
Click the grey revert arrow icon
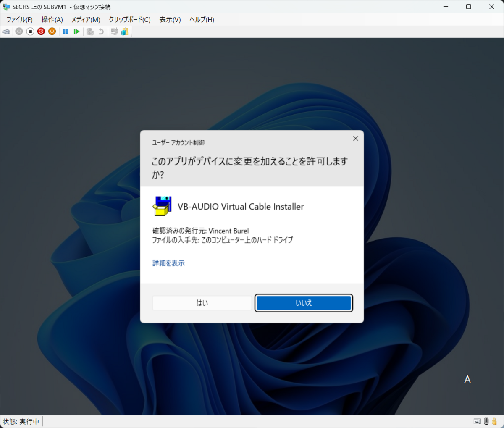[x=101, y=32]
